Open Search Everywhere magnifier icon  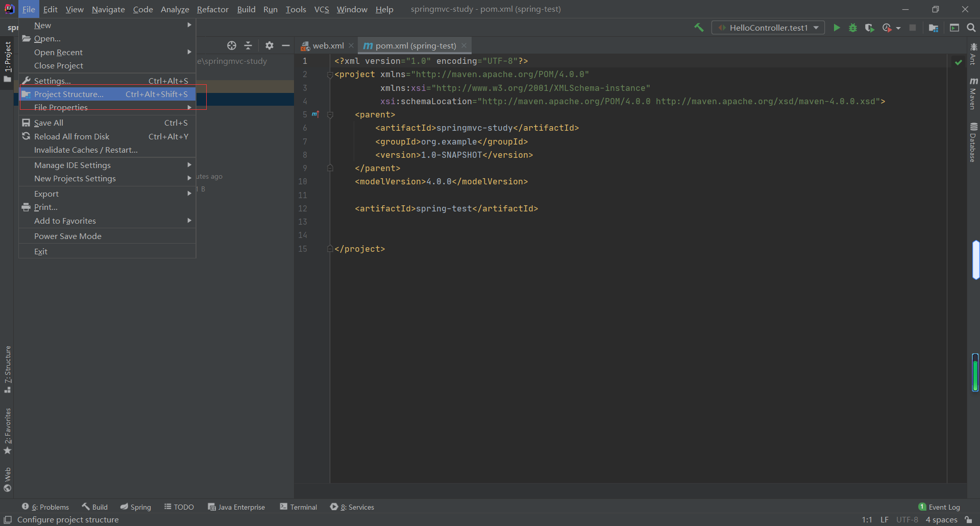pos(971,28)
